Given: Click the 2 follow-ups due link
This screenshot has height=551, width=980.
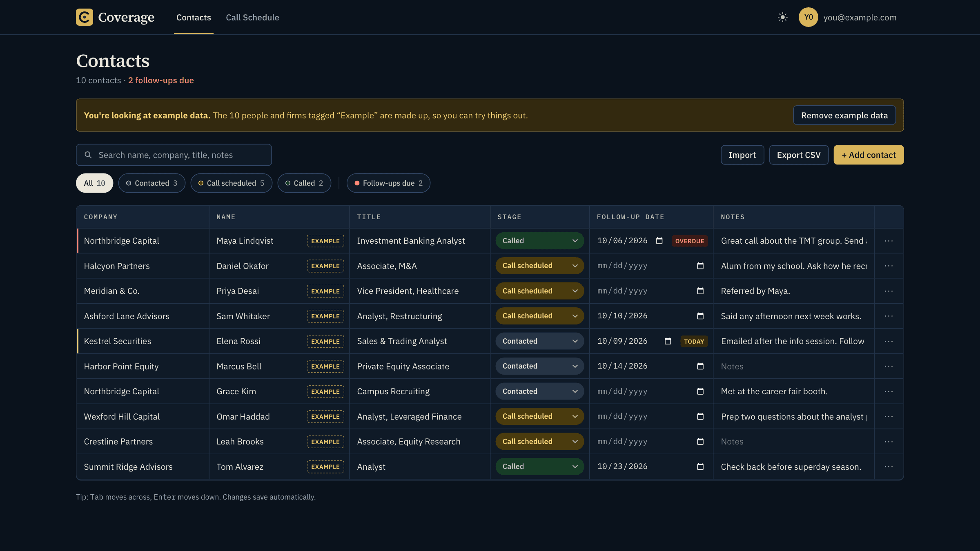Looking at the screenshot, I should coord(161,80).
